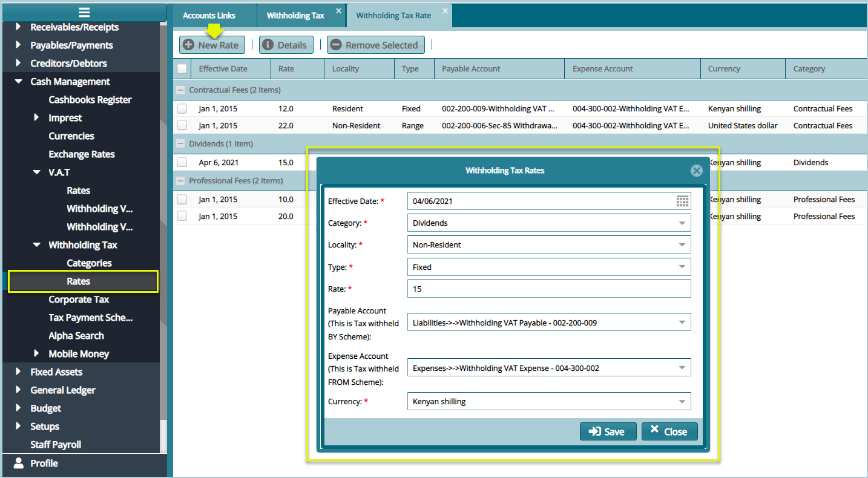The width and height of the screenshot is (868, 478).
Task: Open Cashbooks Register from the sidebar
Action: point(90,100)
